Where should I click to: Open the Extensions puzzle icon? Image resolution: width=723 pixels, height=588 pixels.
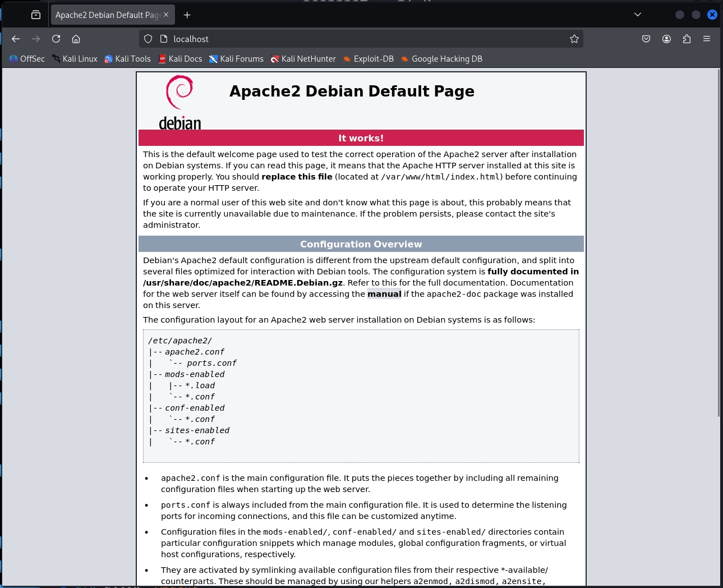point(687,39)
